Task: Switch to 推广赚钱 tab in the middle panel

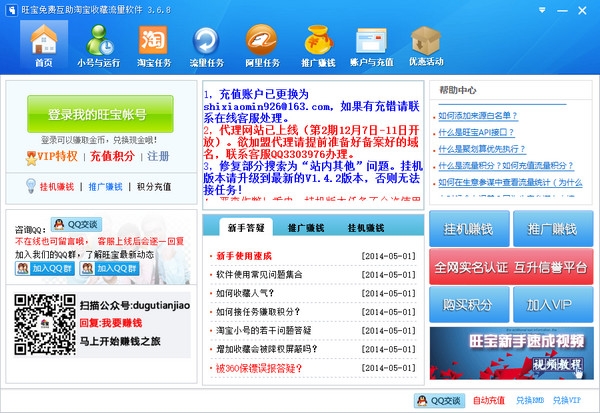Action: coord(306,228)
